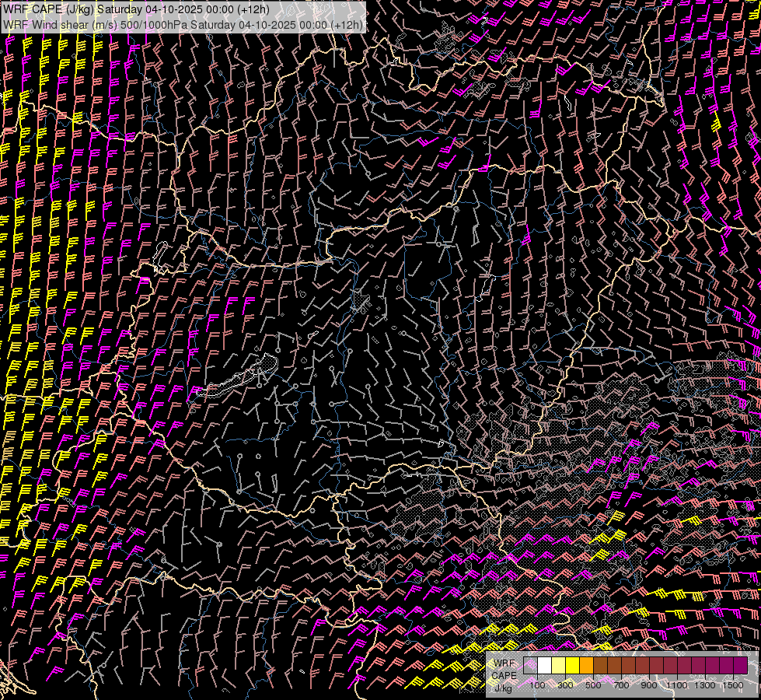Click the 'J/kg' unit label in legend

[503, 688]
